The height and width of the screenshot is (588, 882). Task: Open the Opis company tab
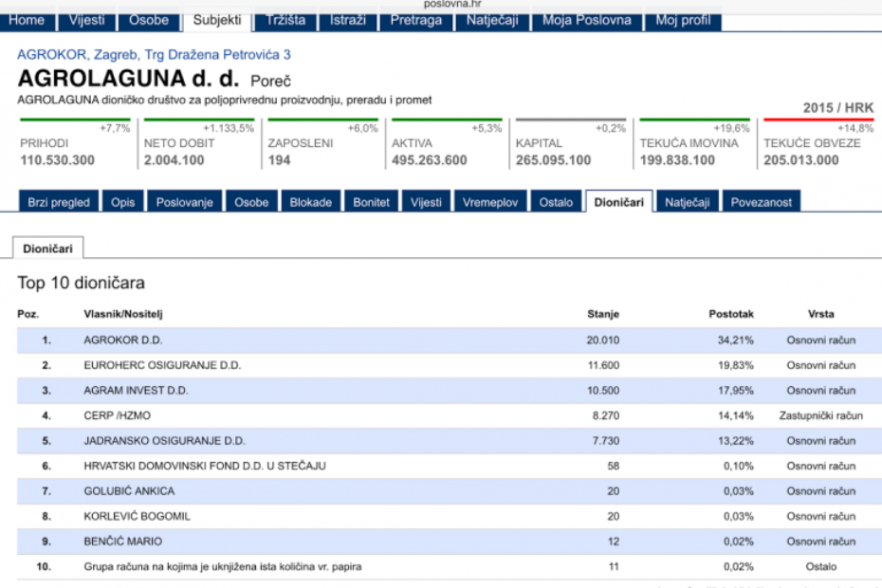[123, 202]
